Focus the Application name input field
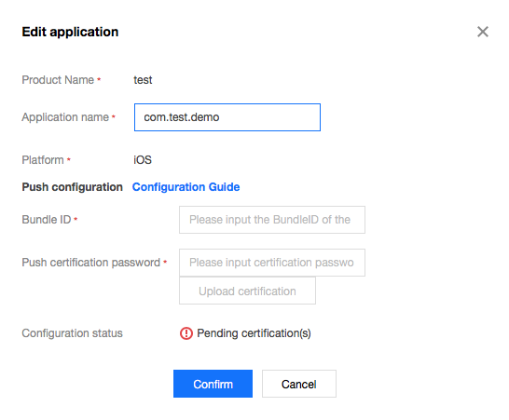The image size is (509, 420). point(227,117)
